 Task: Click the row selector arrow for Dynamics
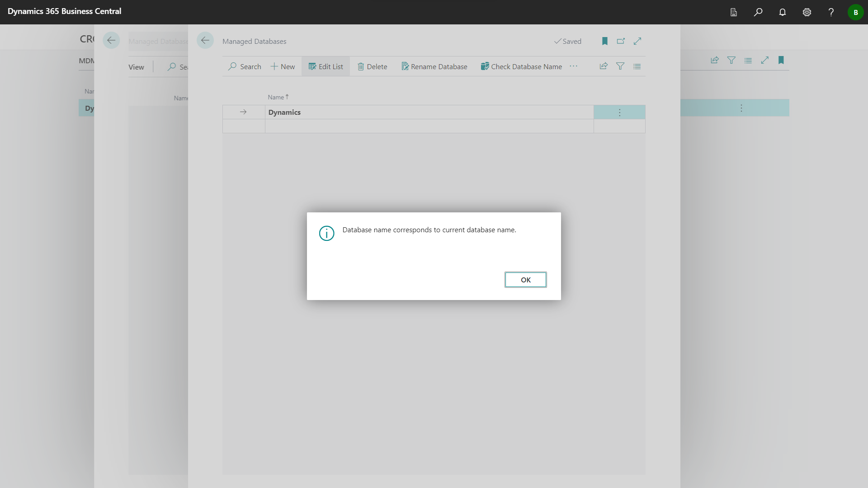click(x=243, y=112)
